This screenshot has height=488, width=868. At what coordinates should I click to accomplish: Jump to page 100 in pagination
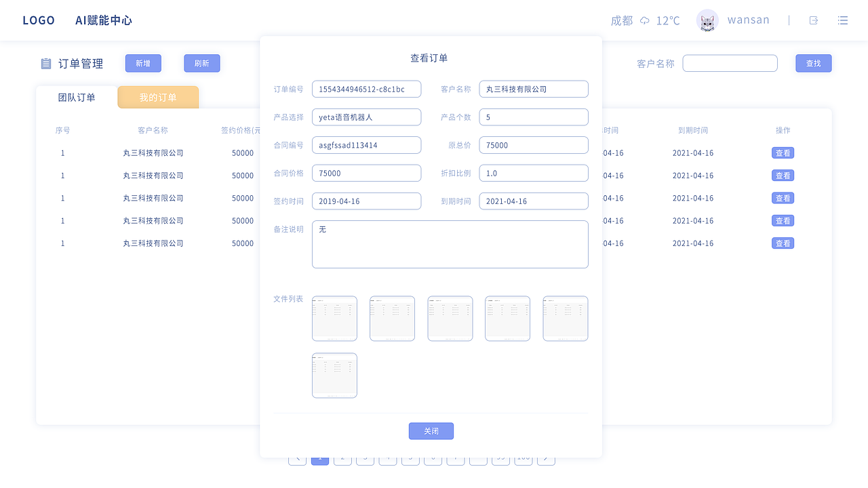pos(523,457)
